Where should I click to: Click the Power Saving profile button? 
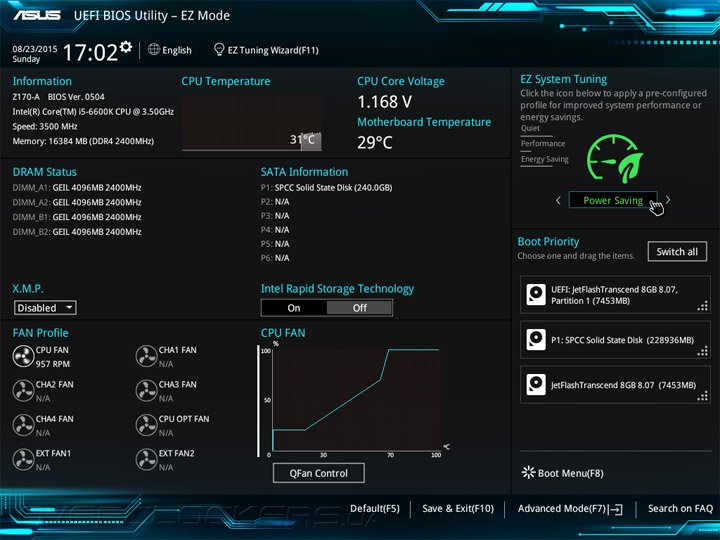pos(613,200)
